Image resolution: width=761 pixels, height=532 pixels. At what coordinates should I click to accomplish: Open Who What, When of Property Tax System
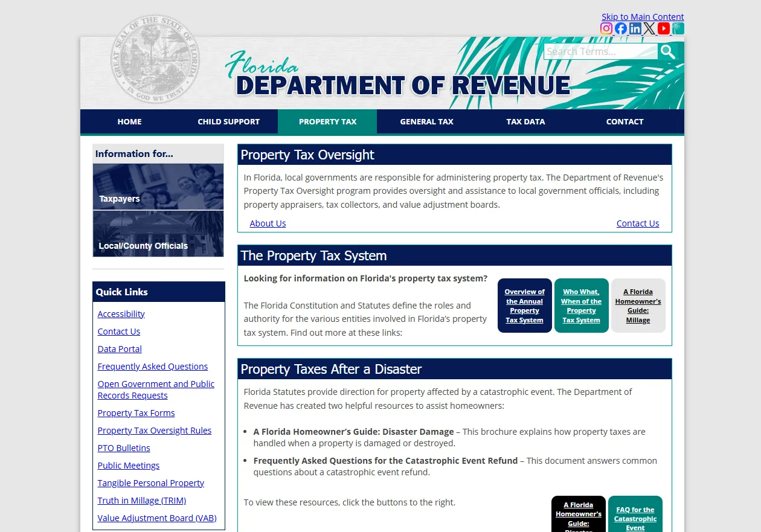coord(582,306)
